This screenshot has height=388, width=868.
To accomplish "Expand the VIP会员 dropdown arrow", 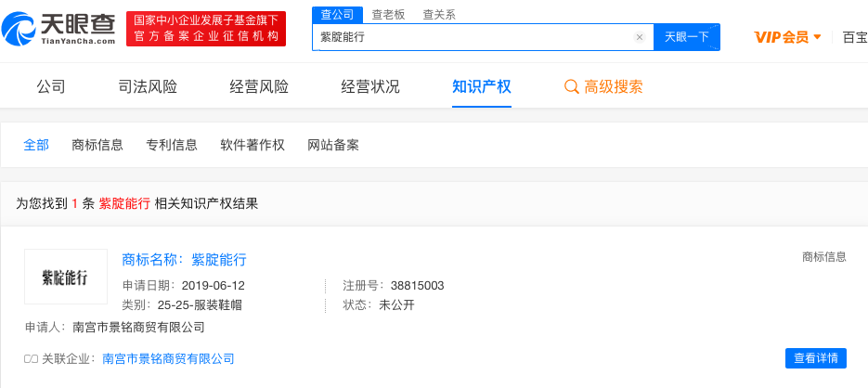I will click(818, 37).
